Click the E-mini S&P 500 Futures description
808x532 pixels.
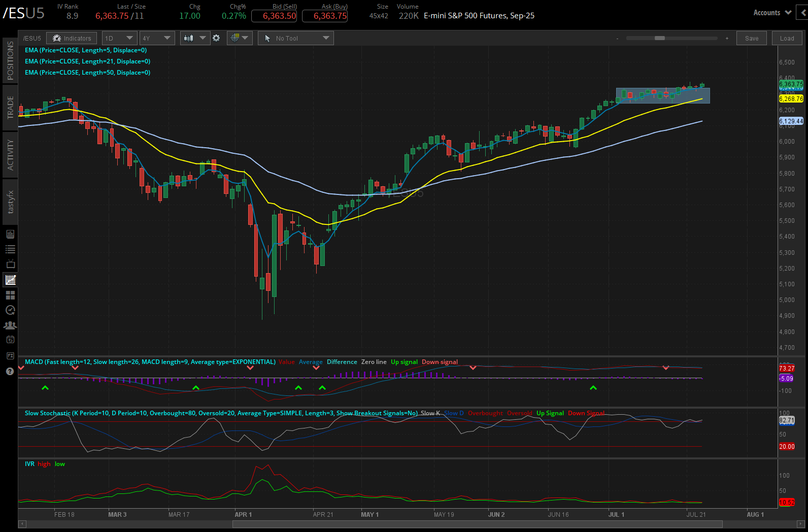pos(479,16)
